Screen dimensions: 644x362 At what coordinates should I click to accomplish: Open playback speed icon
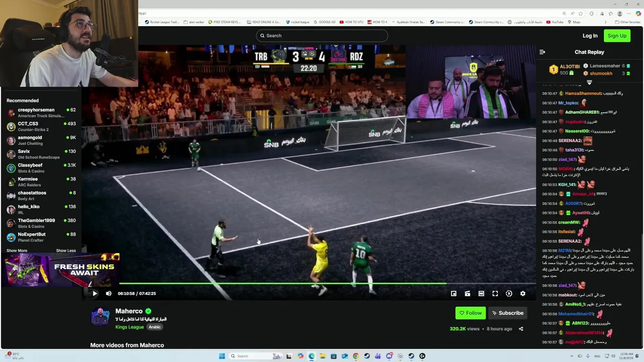(x=509, y=294)
